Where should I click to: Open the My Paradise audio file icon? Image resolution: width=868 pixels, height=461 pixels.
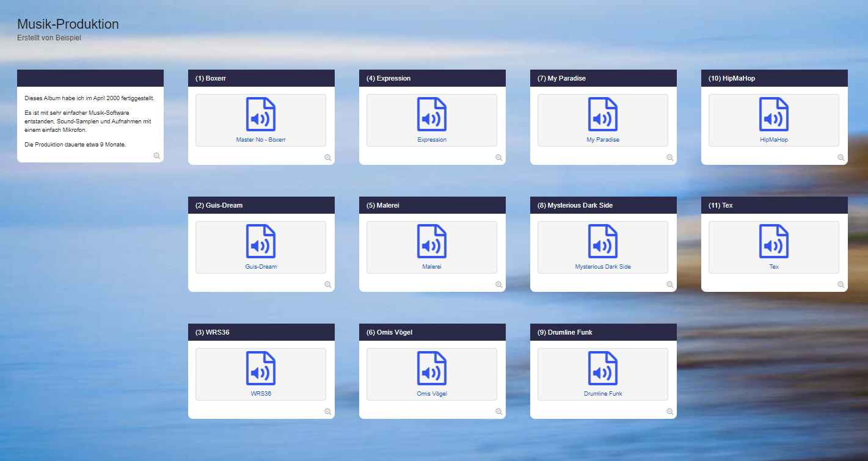pyautogui.click(x=603, y=114)
